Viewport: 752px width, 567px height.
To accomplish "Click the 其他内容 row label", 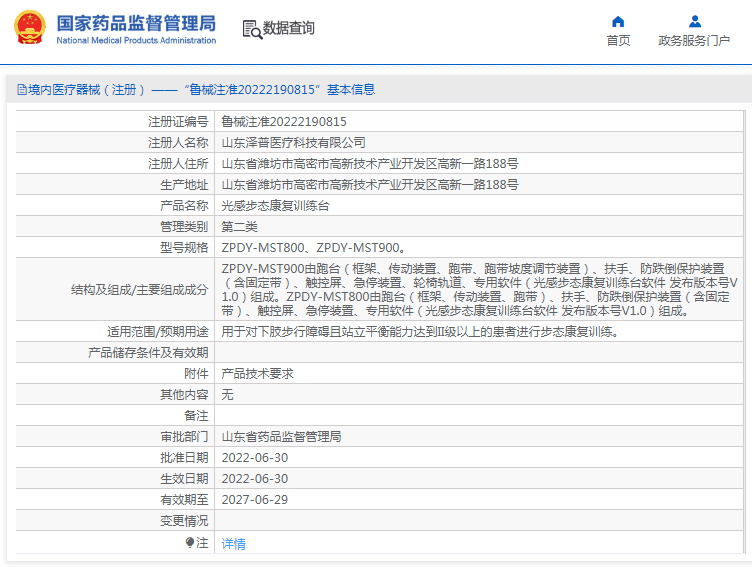I will tap(184, 395).
